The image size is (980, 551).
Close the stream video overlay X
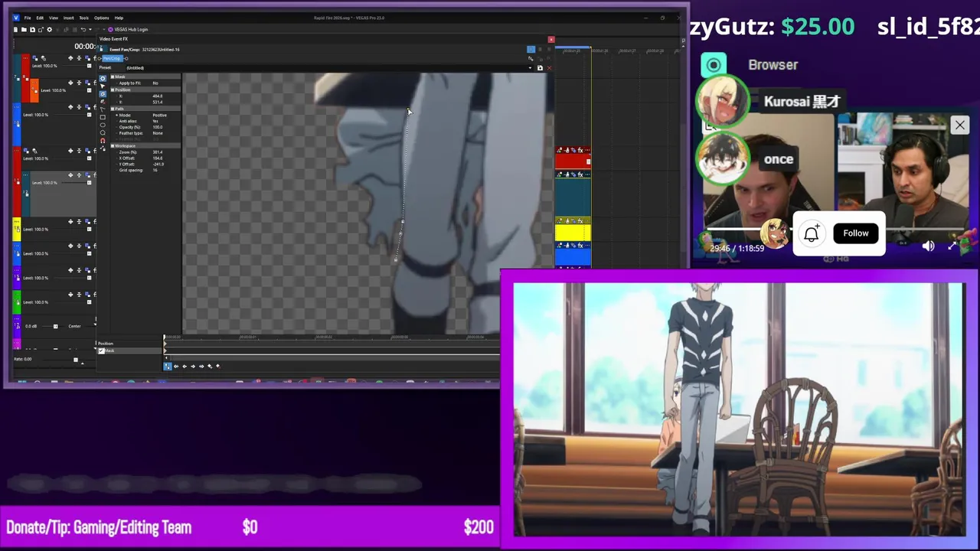pos(959,125)
